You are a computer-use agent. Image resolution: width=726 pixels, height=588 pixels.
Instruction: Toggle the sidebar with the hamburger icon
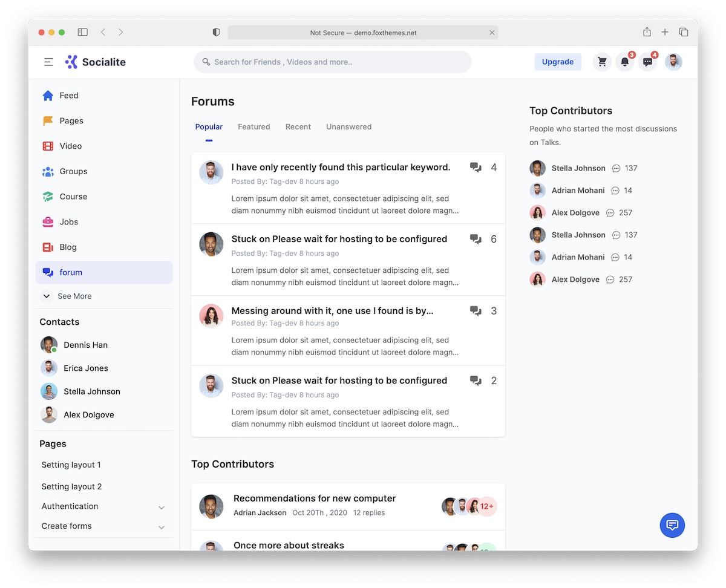coord(48,61)
